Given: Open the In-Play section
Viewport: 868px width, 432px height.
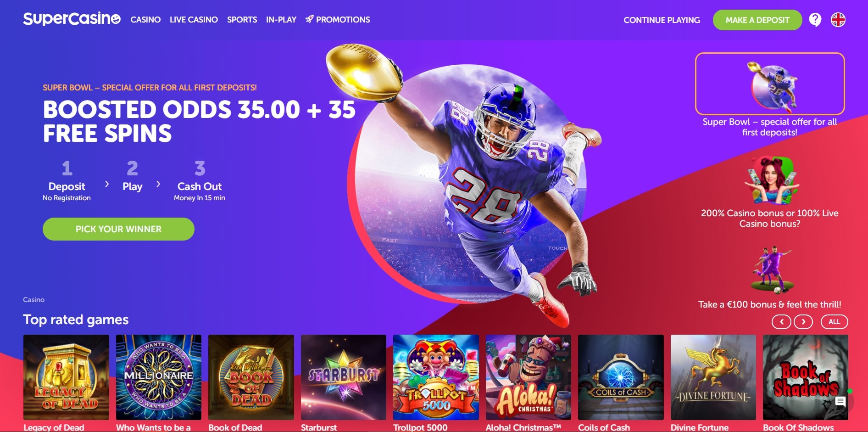Looking at the screenshot, I should [281, 20].
